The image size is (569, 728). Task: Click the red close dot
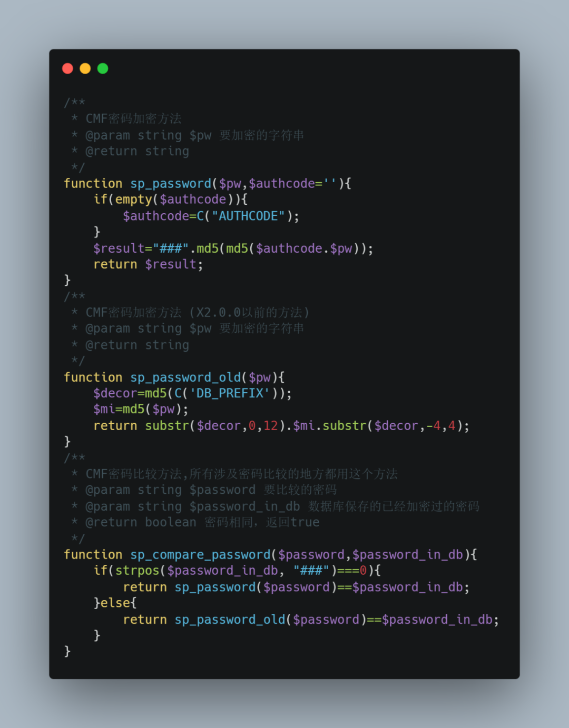tap(67, 68)
